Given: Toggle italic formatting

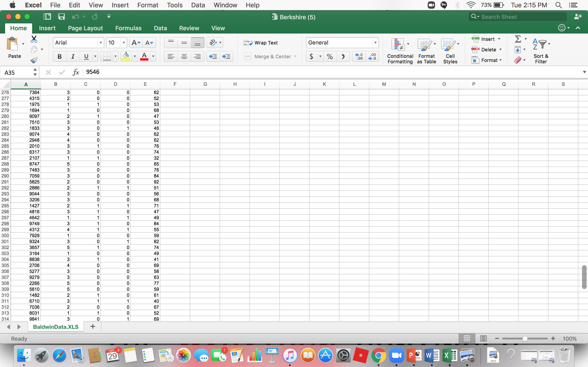Looking at the screenshot, I should pos(73,56).
